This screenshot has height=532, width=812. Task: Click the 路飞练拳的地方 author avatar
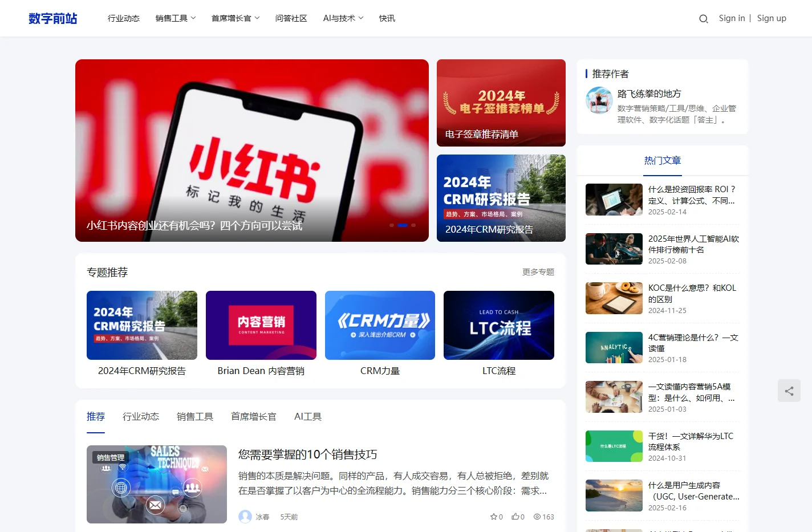(599, 100)
